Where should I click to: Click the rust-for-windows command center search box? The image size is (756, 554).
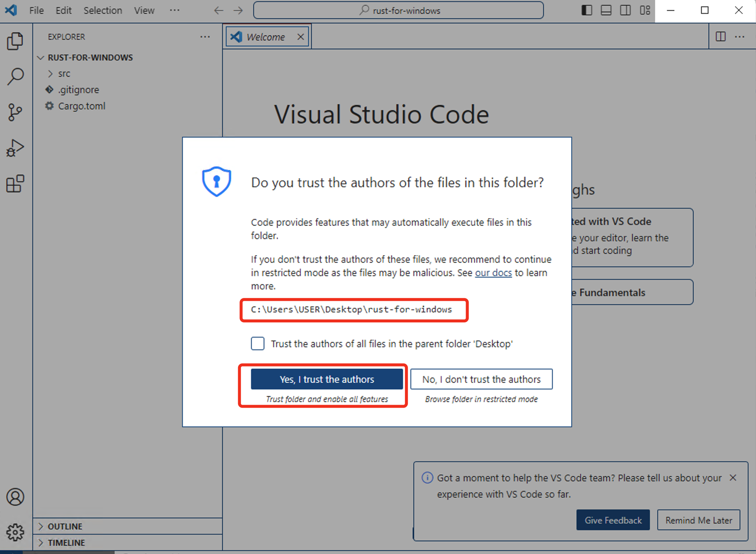(399, 10)
